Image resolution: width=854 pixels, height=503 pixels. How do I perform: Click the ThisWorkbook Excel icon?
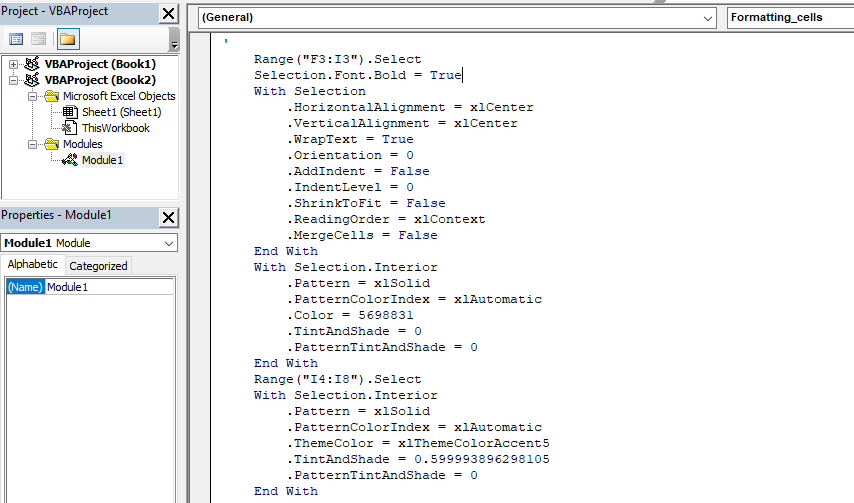69,128
